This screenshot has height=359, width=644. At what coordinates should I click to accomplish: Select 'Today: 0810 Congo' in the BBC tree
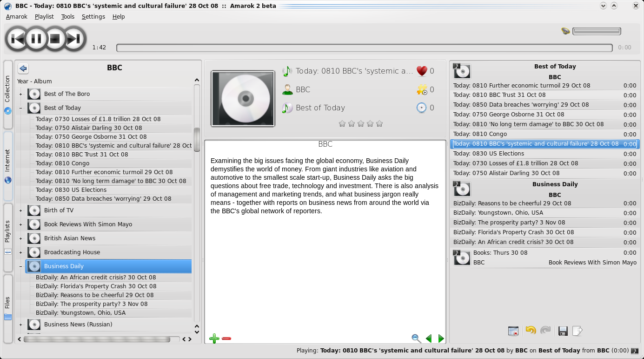[62, 163]
